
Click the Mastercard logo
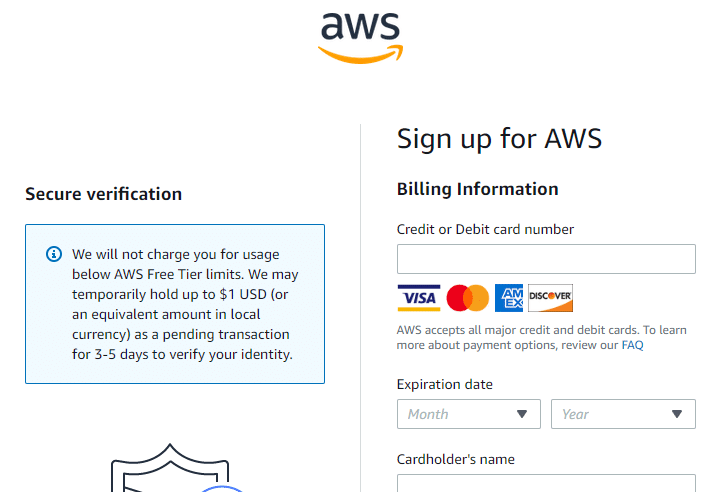point(467,298)
